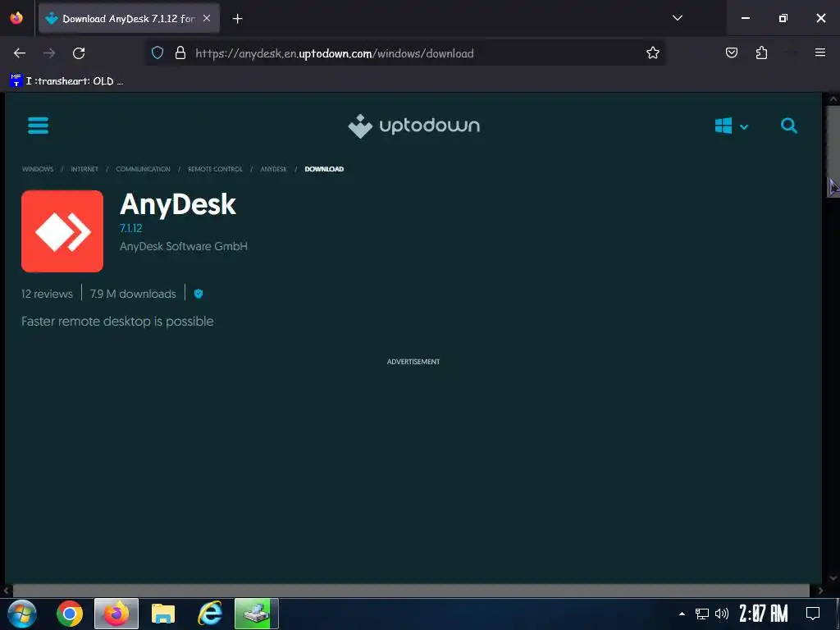Launch Google Chrome from the taskbar
Screen dimensions: 840x630
pos(70,614)
